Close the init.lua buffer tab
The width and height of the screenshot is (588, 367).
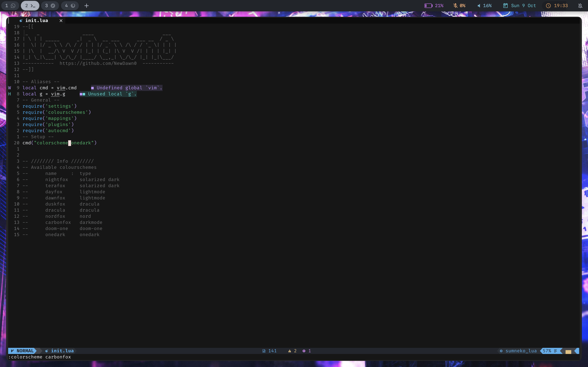[61, 21]
